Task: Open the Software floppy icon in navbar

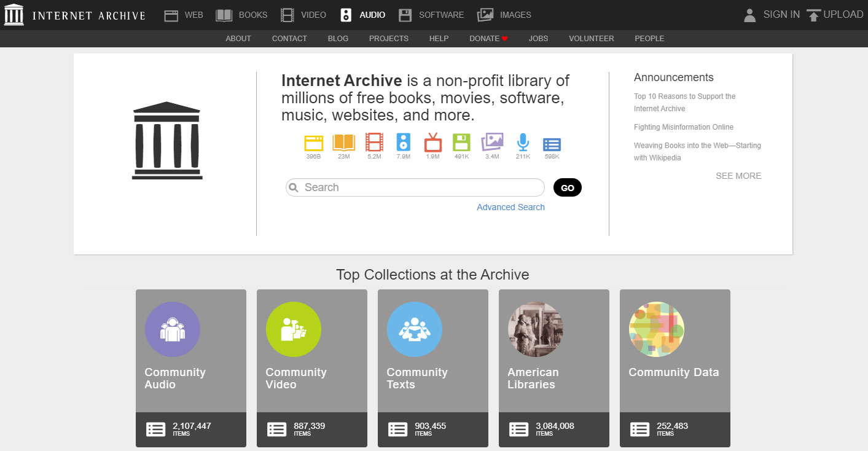Action: click(x=405, y=15)
